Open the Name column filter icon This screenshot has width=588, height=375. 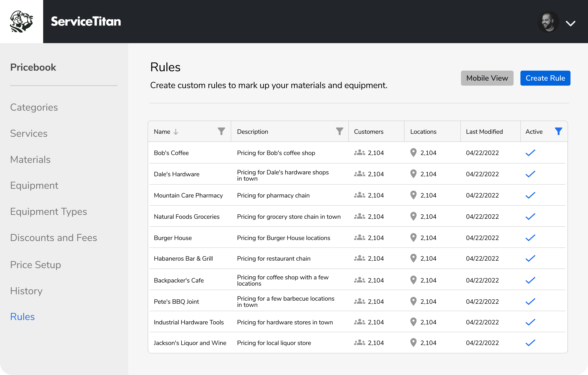click(221, 131)
